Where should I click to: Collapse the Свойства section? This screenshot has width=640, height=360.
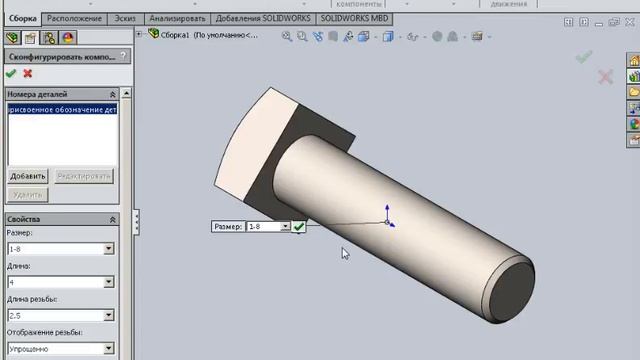coord(113,220)
